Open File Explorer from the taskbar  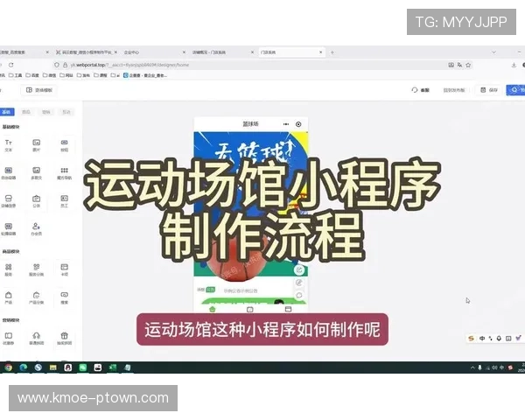(52, 367)
